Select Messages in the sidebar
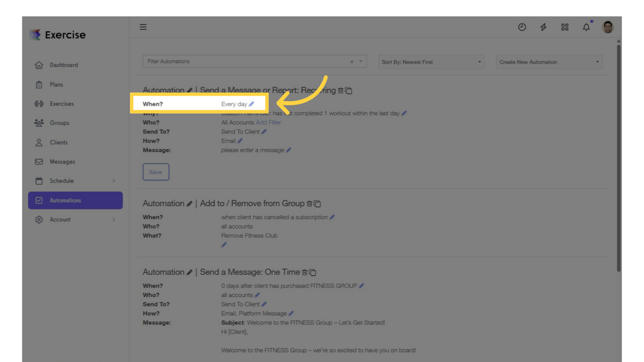The height and width of the screenshot is (362, 644). click(x=62, y=161)
